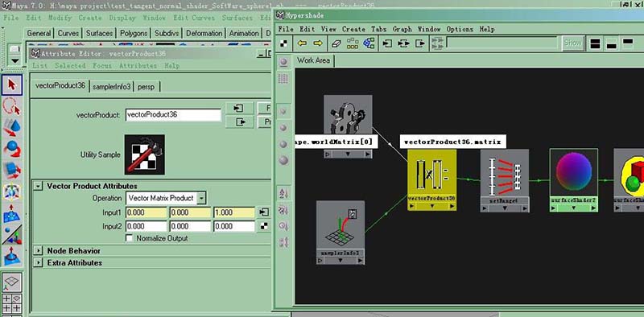Choose the Move tool with blue cone

point(12,127)
